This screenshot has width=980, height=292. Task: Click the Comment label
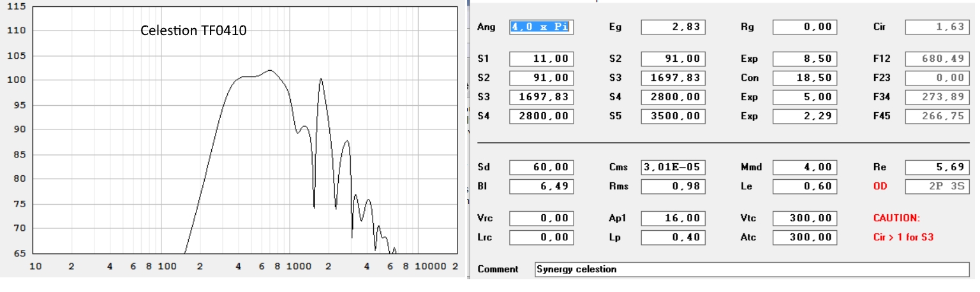(x=498, y=269)
